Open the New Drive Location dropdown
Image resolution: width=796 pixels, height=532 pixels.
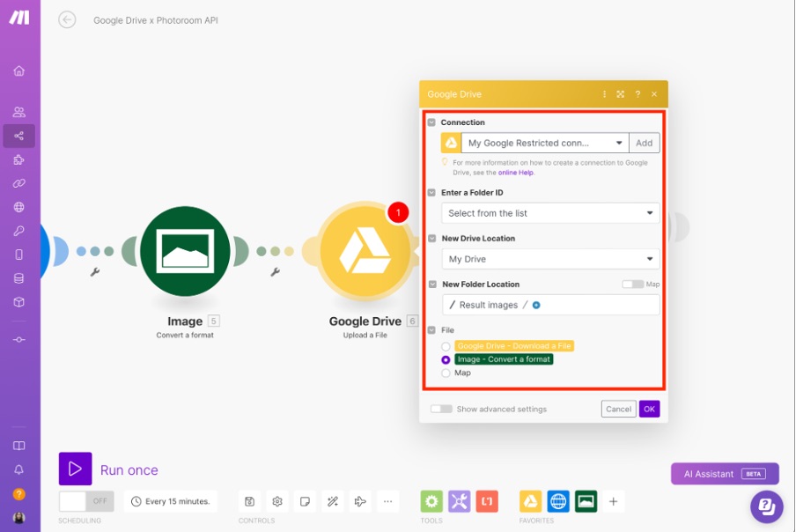pyautogui.click(x=550, y=259)
